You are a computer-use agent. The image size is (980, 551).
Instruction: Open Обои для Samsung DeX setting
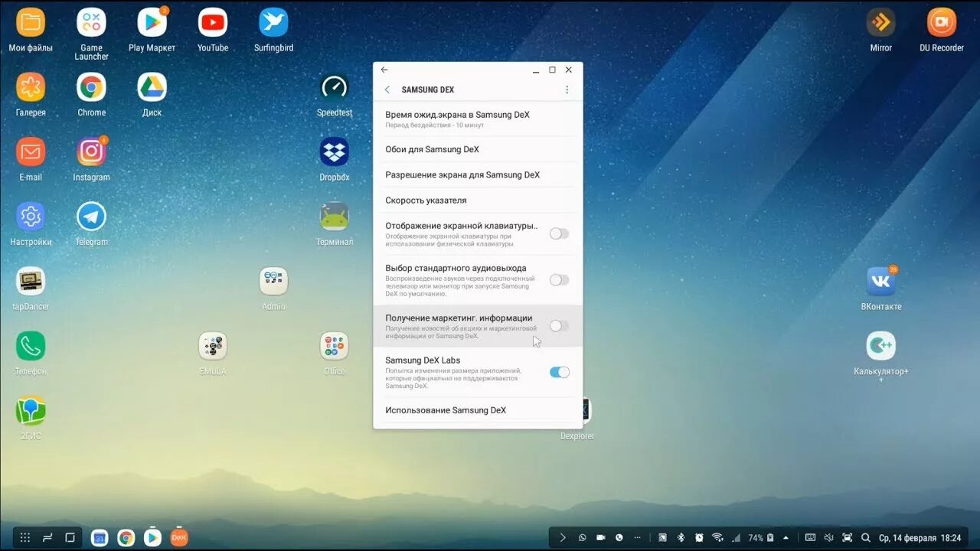coord(478,149)
